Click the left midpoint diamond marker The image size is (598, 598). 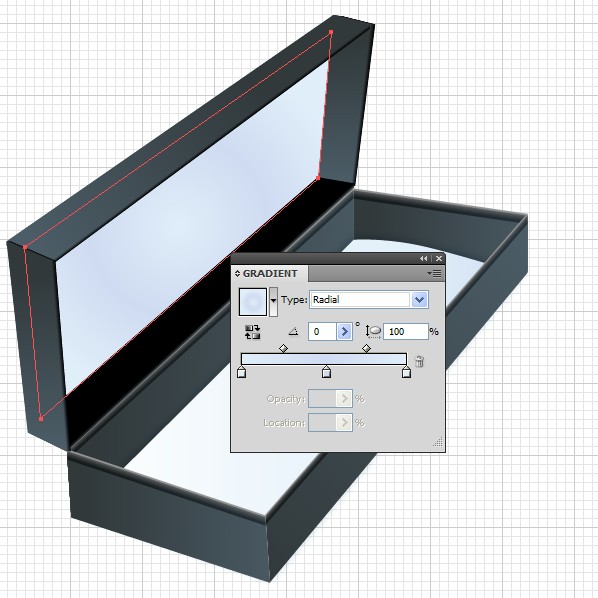pos(283,348)
